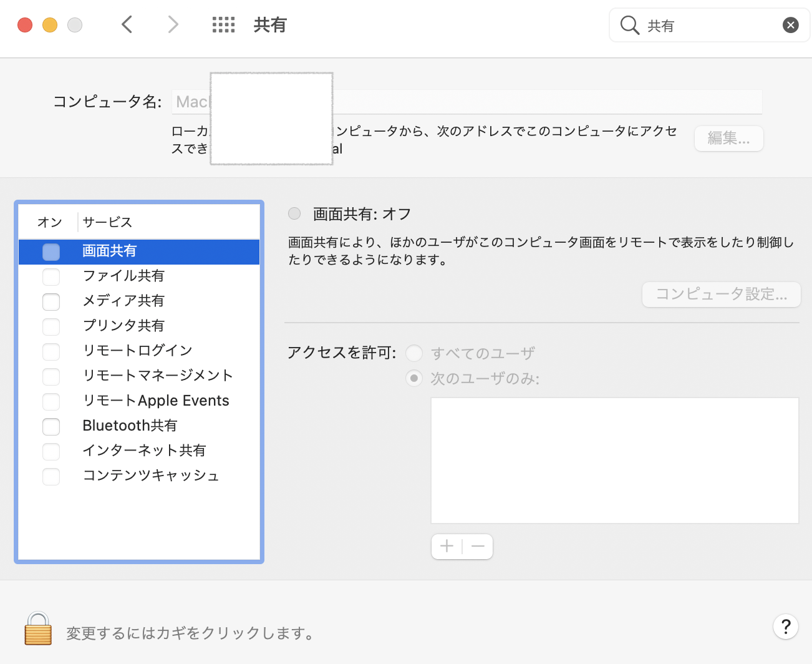Image resolution: width=812 pixels, height=664 pixels.
Task: Click the コンピュータ名 text field
Action: coord(549,102)
